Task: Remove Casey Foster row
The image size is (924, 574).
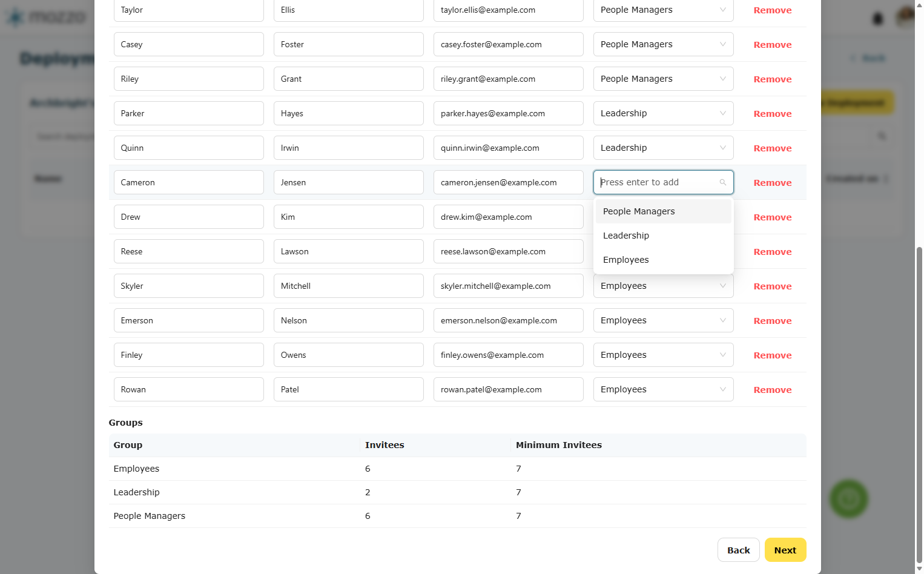Action: (772, 45)
